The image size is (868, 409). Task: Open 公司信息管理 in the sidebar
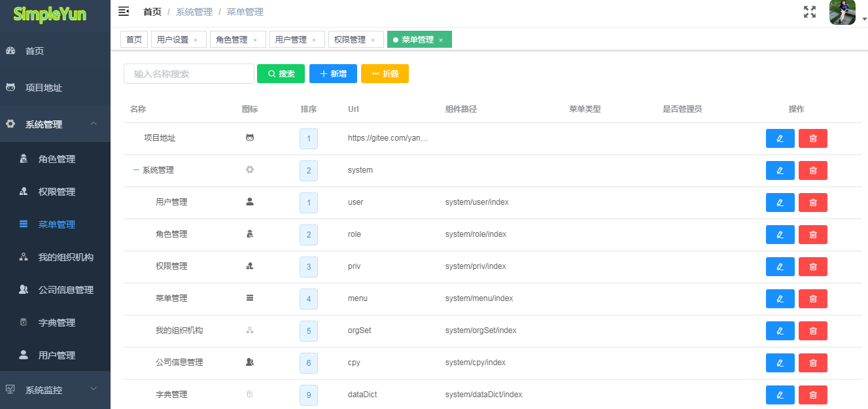55,290
